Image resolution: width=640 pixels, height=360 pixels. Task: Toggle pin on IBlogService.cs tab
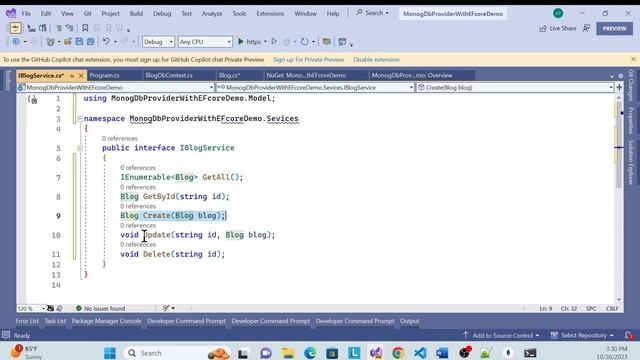tap(72, 76)
